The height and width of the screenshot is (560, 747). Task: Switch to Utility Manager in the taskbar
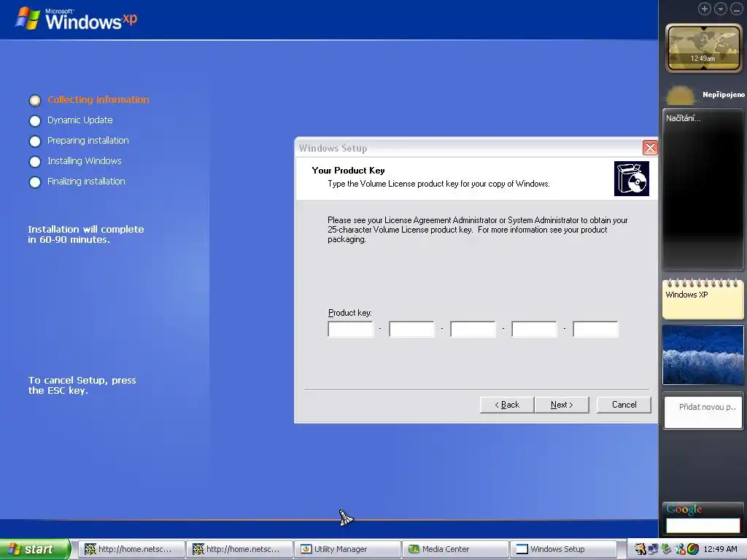347,549
